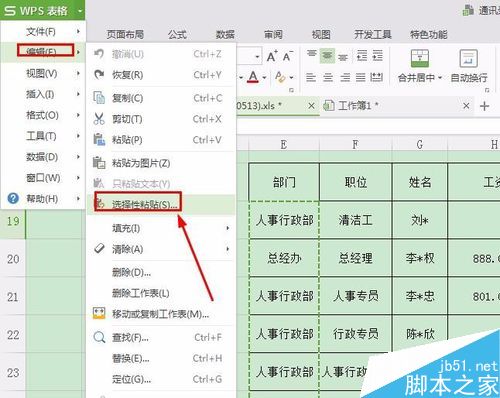The image size is (500, 398).
Task: Select Delete (删除D) menu entry
Action: [x=161, y=272]
